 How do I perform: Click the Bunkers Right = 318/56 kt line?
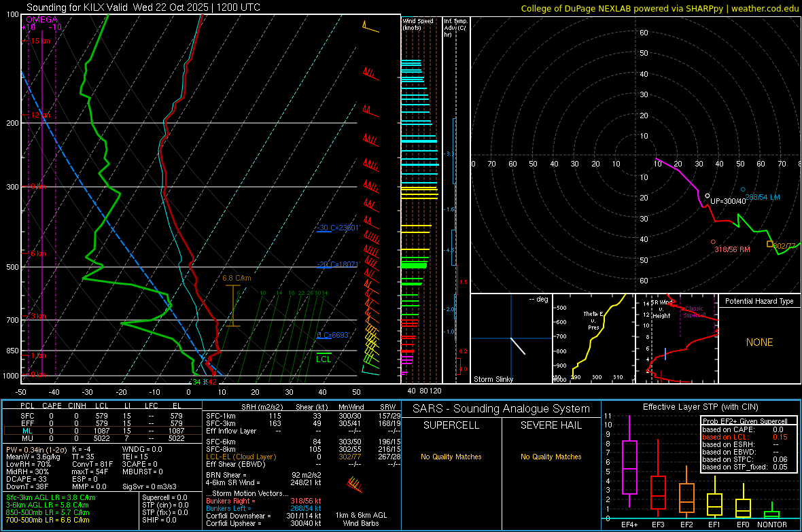tap(264, 501)
